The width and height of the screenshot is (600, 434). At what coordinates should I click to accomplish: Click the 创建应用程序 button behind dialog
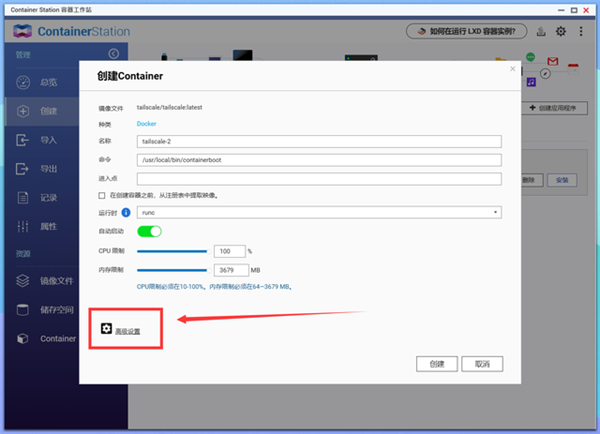point(555,108)
